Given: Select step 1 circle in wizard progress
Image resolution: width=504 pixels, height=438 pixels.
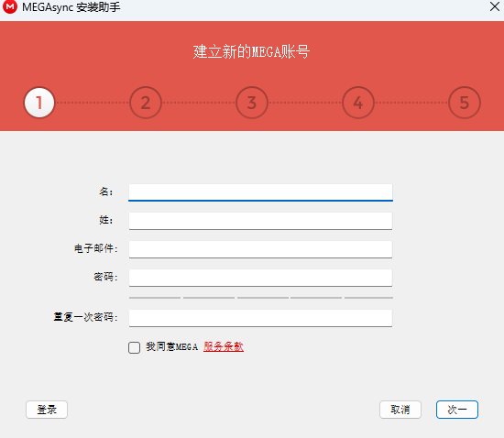Looking at the screenshot, I should pos(39,103).
